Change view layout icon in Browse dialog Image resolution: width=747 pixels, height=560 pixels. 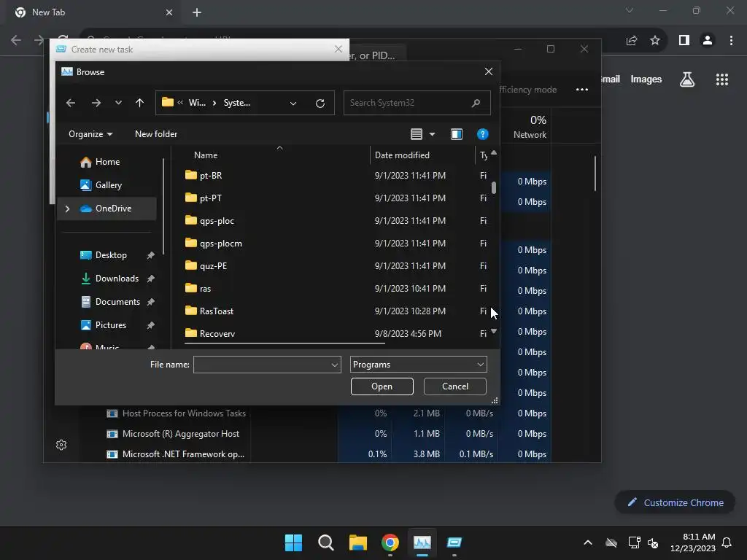click(x=417, y=134)
